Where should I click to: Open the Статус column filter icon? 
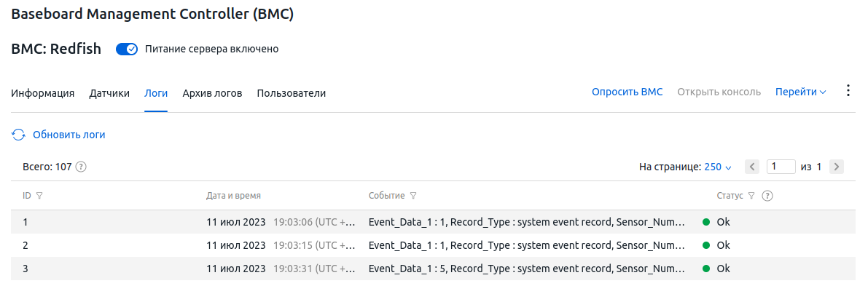click(751, 195)
